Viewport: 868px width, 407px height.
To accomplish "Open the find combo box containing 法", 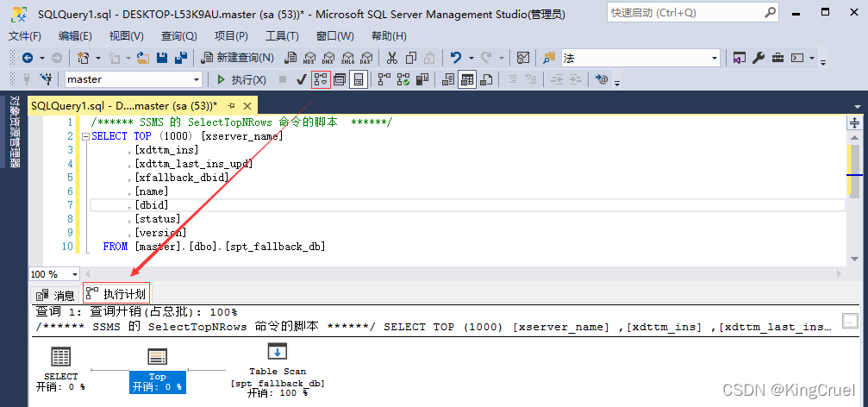I will click(640, 58).
